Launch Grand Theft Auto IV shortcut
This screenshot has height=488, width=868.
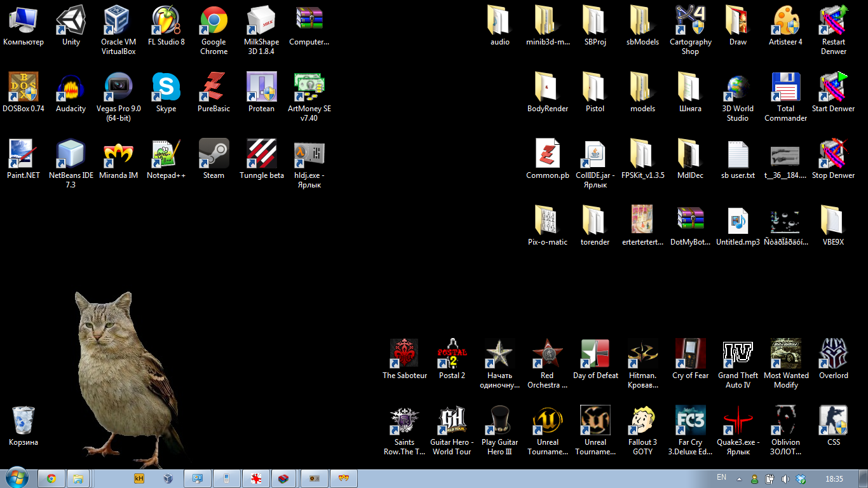coord(738,355)
